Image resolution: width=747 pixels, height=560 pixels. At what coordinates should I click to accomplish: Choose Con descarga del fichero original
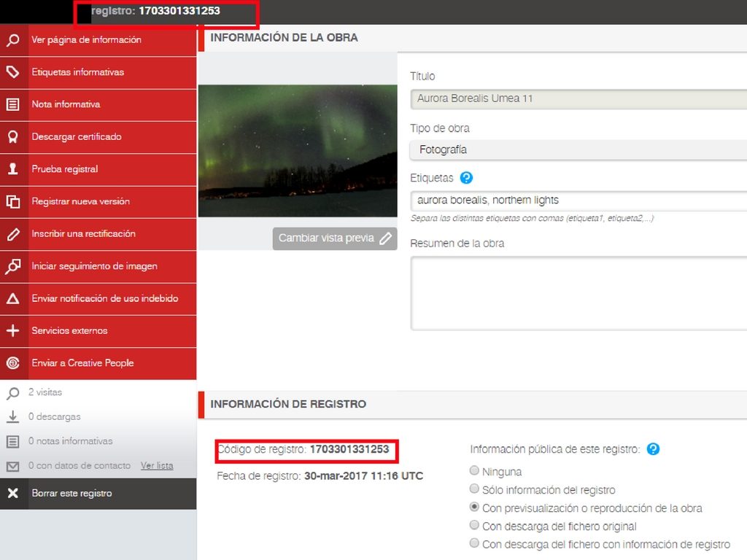click(x=475, y=526)
